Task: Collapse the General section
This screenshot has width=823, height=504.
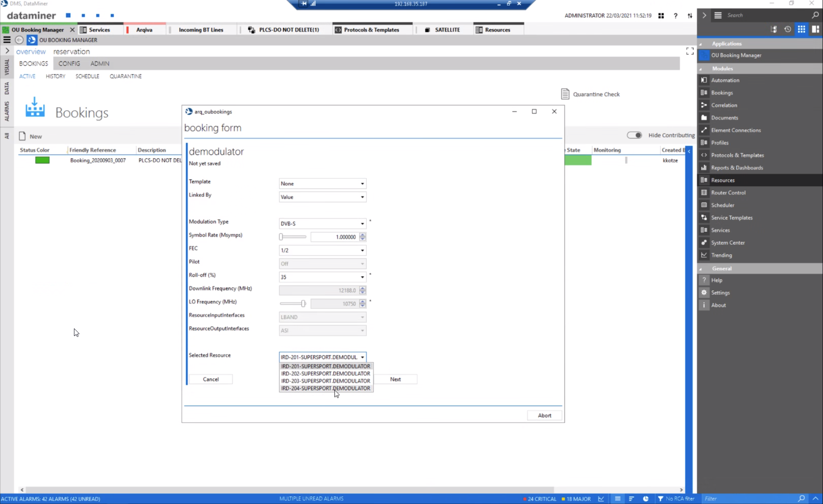Action: point(700,269)
